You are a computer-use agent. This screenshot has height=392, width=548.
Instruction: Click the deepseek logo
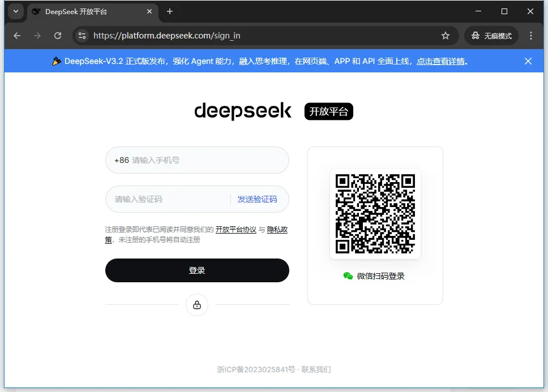243,111
